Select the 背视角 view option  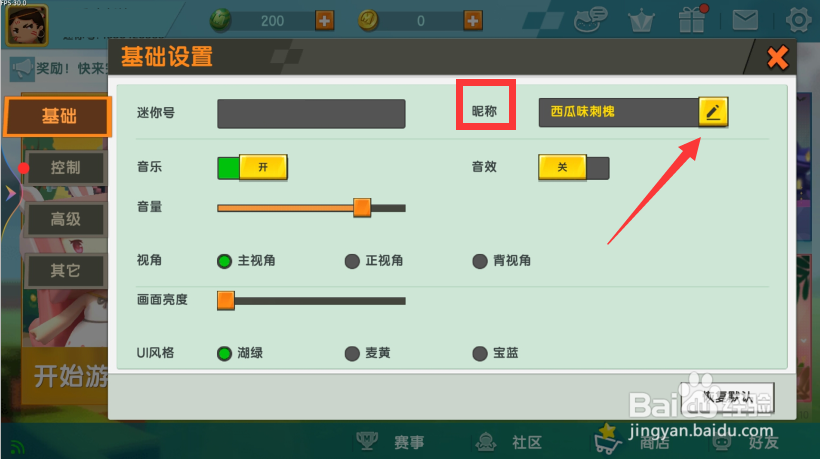(502, 260)
